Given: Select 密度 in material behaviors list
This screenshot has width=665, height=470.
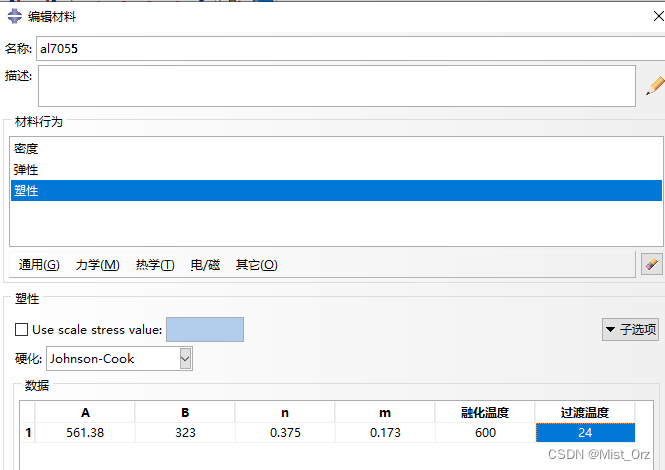Looking at the screenshot, I should click(x=26, y=149).
